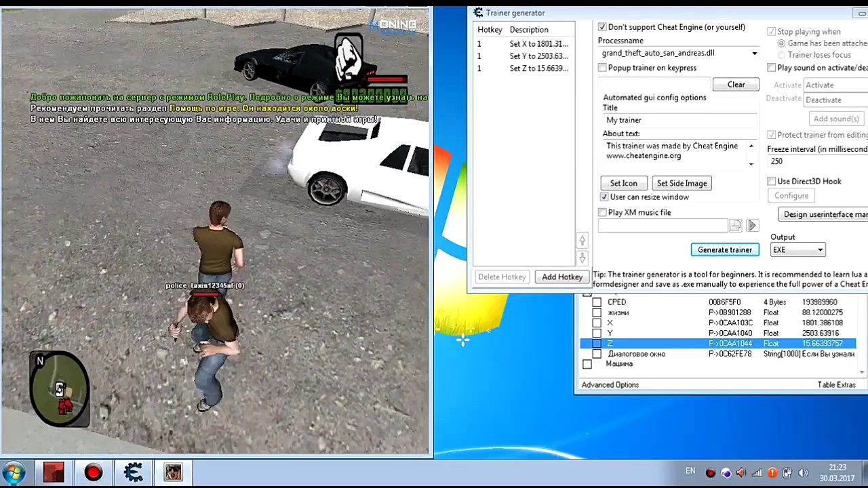Click the popup keypress hotkey input field
The image size is (868, 488).
[x=654, y=85]
